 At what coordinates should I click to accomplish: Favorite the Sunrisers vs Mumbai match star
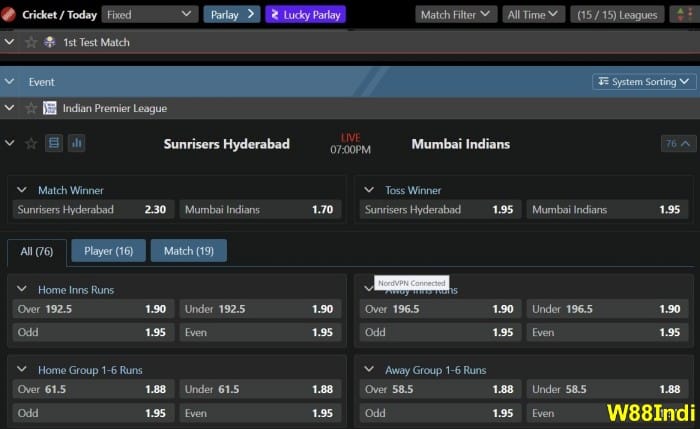pos(31,144)
